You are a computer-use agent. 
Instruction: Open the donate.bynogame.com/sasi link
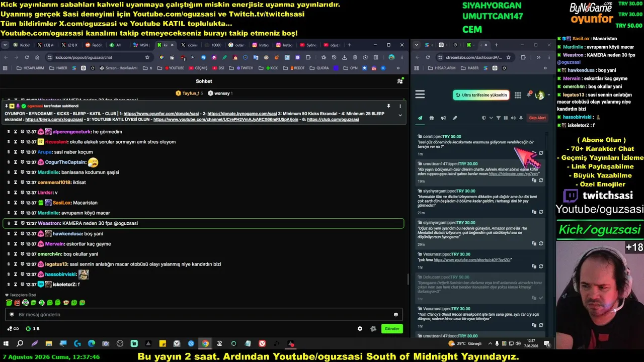coord(242,114)
